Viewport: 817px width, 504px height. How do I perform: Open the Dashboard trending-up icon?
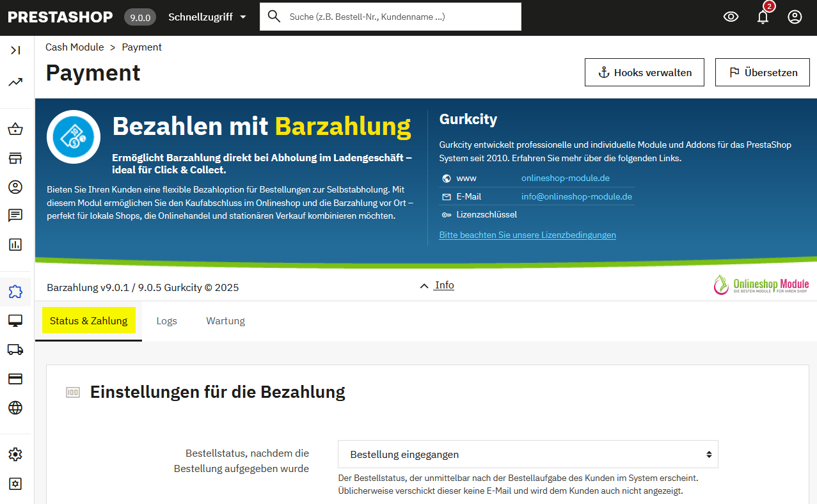[x=15, y=82]
